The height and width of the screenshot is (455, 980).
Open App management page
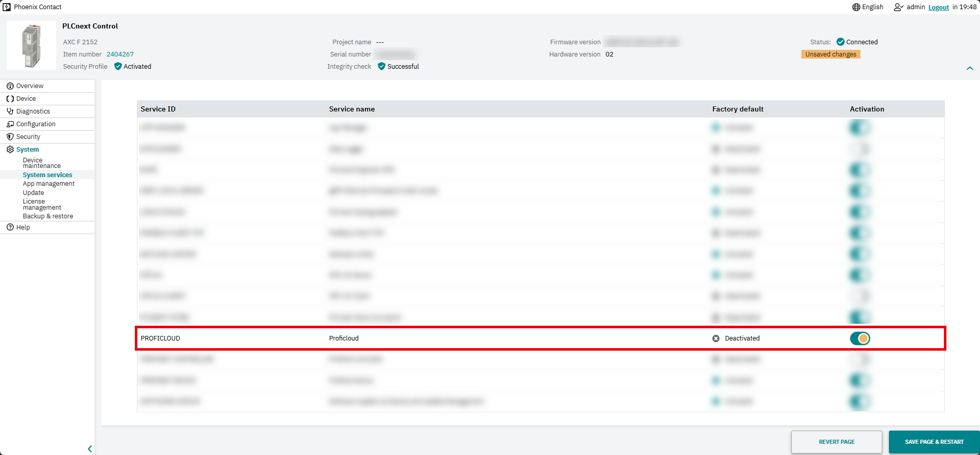pyautogui.click(x=48, y=184)
